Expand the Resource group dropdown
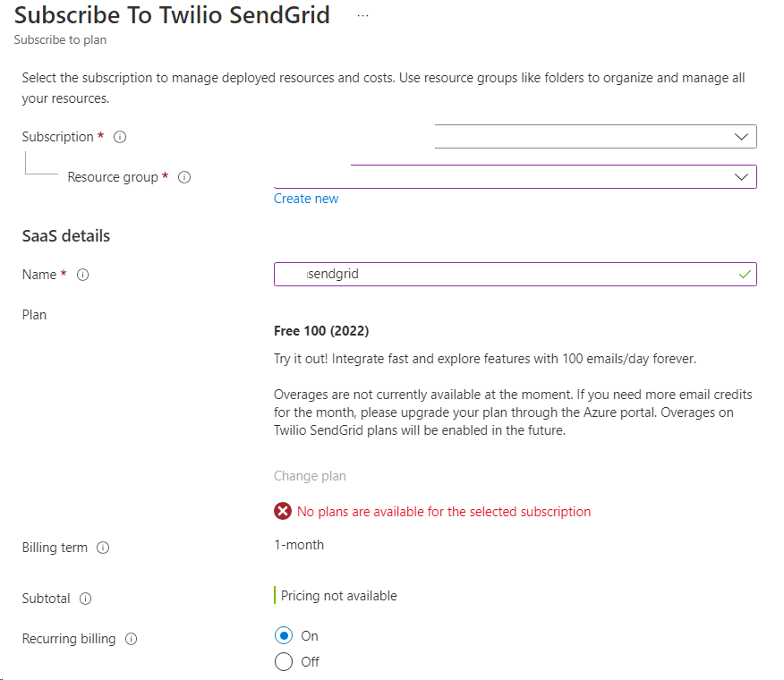 click(x=741, y=177)
